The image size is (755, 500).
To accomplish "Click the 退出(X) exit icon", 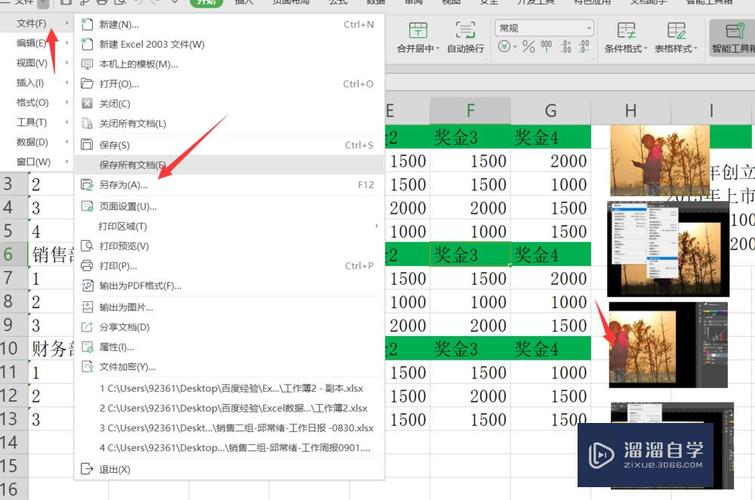I will point(87,469).
